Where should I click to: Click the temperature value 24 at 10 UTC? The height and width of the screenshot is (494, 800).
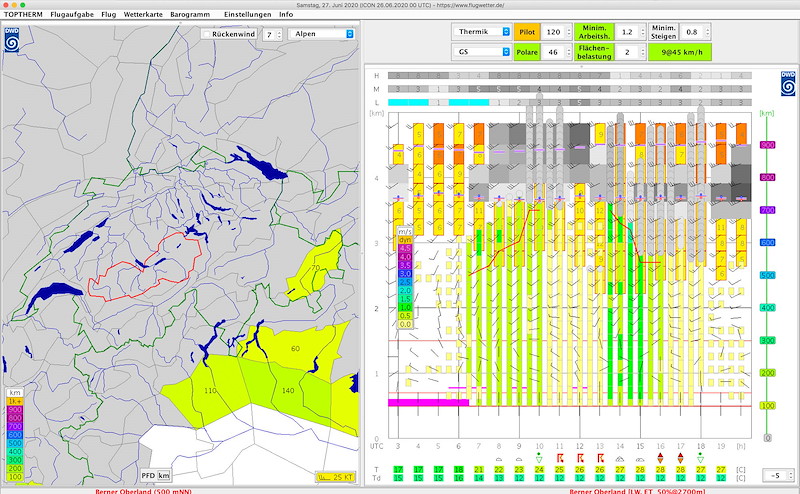click(x=539, y=470)
